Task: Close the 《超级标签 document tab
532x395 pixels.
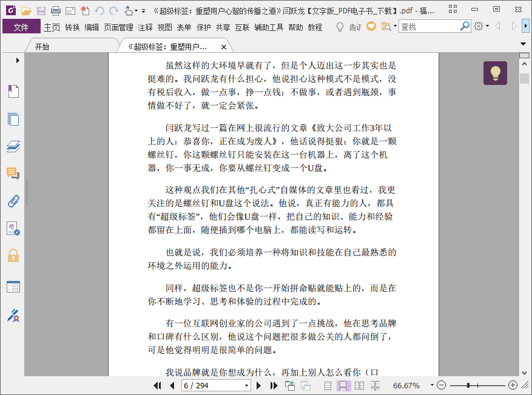Action: [224, 47]
